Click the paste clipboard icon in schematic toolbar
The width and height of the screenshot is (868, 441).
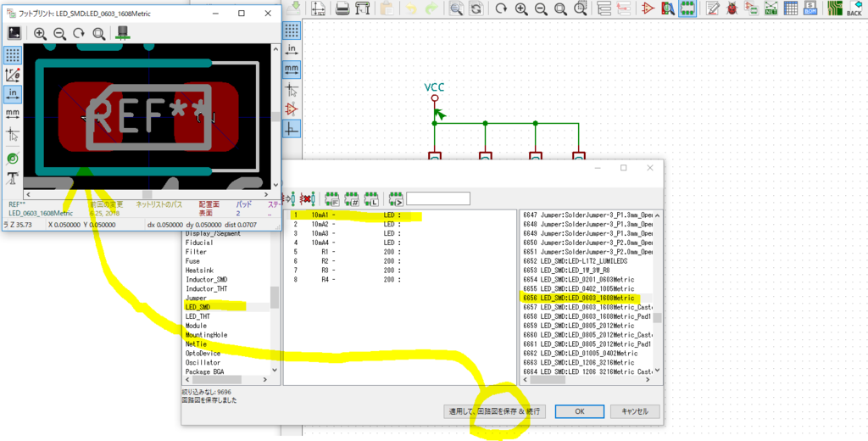pos(387,8)
